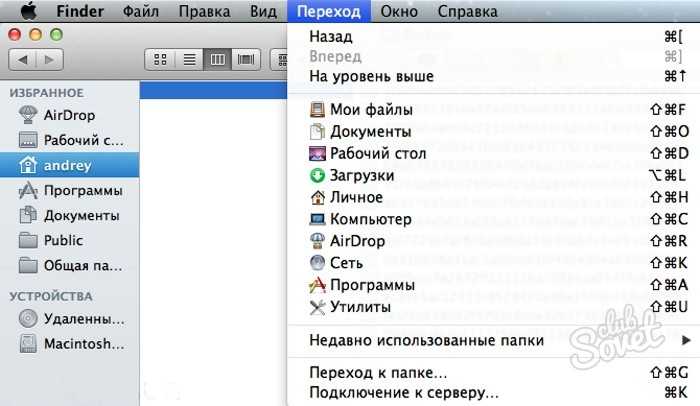The width and height of the screenshot is (700, 406).
Task: Choose Компьютер in the menu
Action: click(x=493, y=219)
